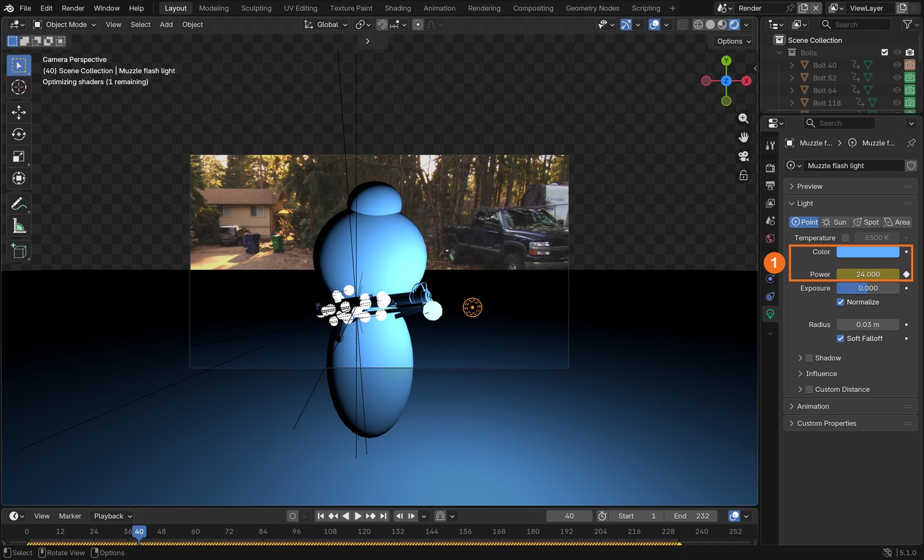The height and width of the screenshot is (560, 924).
Task: Click the viewport Options button
Action: (734, 41)
